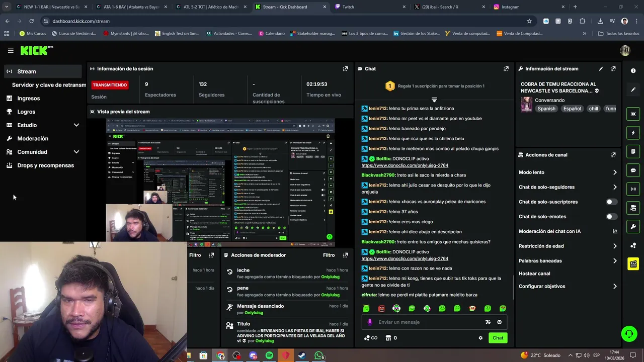644x362 pixels.
Task: Pop out the Chat panel
Action: [506, 69]
